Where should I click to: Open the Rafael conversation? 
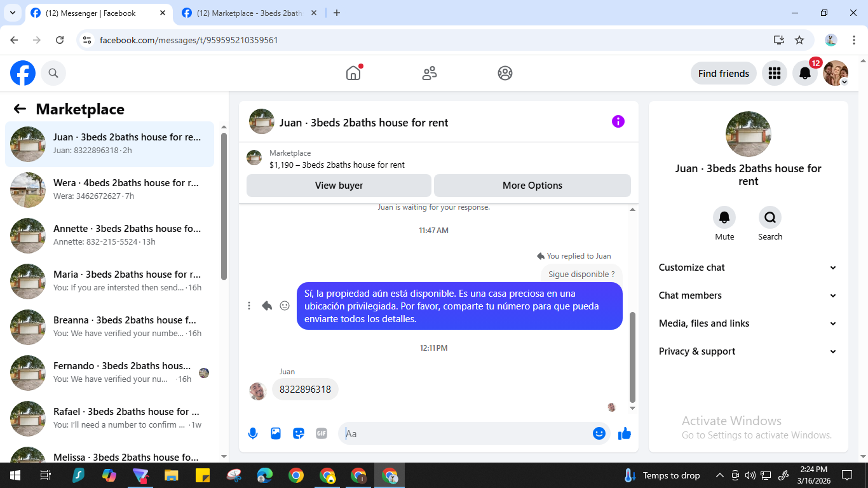tap(109, 419)
